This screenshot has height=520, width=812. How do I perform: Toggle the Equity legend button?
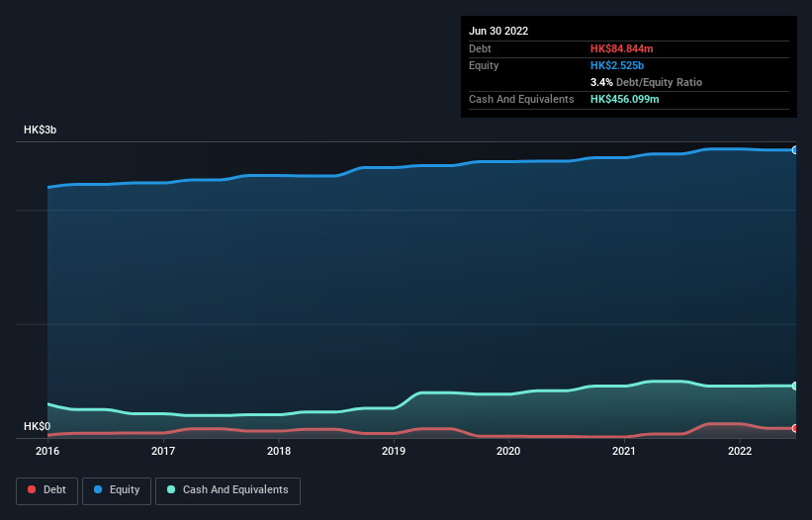117,490
